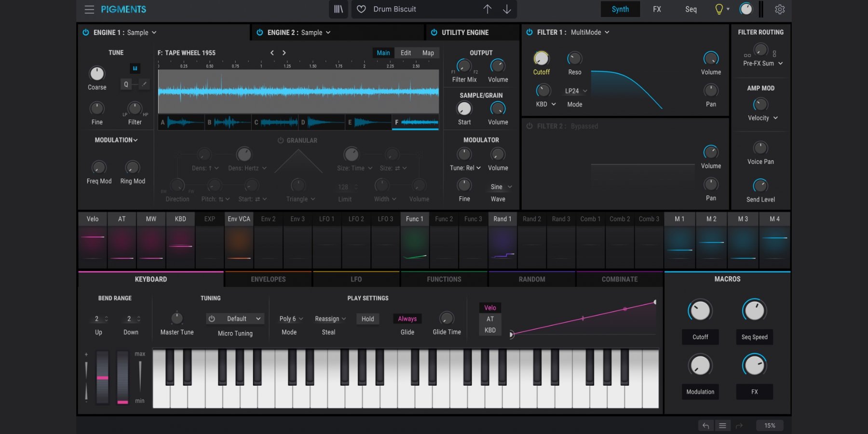Select sample slot B thumbnail

coord(228,122)
